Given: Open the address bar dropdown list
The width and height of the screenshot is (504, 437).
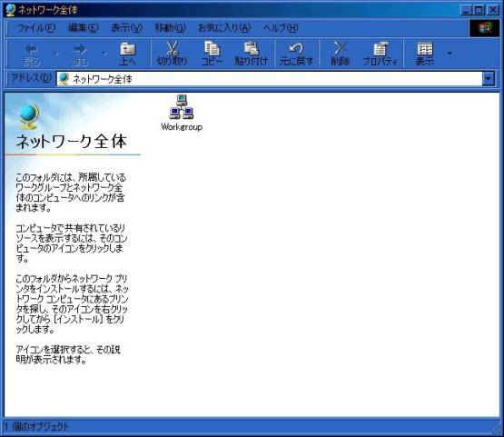Looking at the screenshot, I should [489, 78].
